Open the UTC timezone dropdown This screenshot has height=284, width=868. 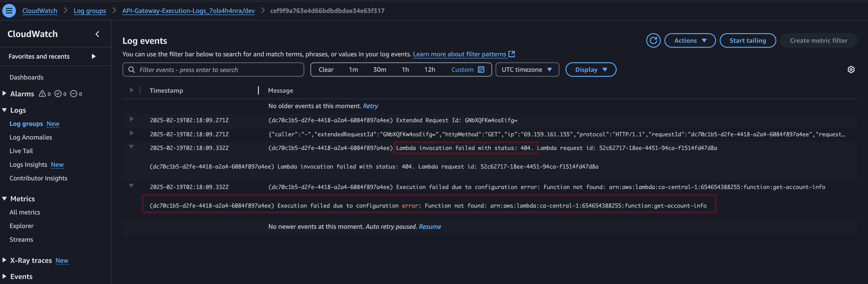tap(527, 70)
